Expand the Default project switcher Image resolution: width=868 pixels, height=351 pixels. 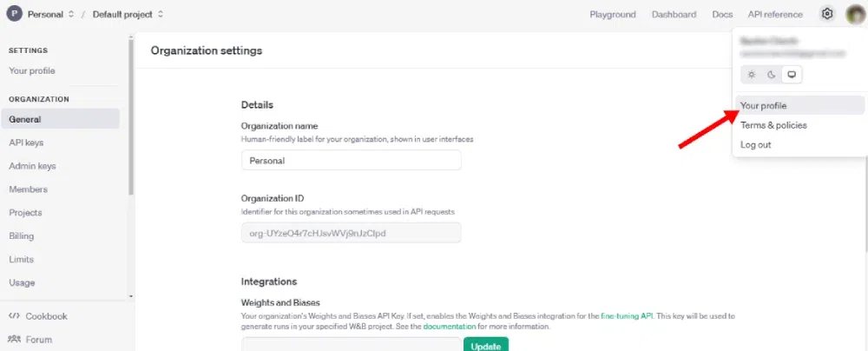(x=161, y=15)
